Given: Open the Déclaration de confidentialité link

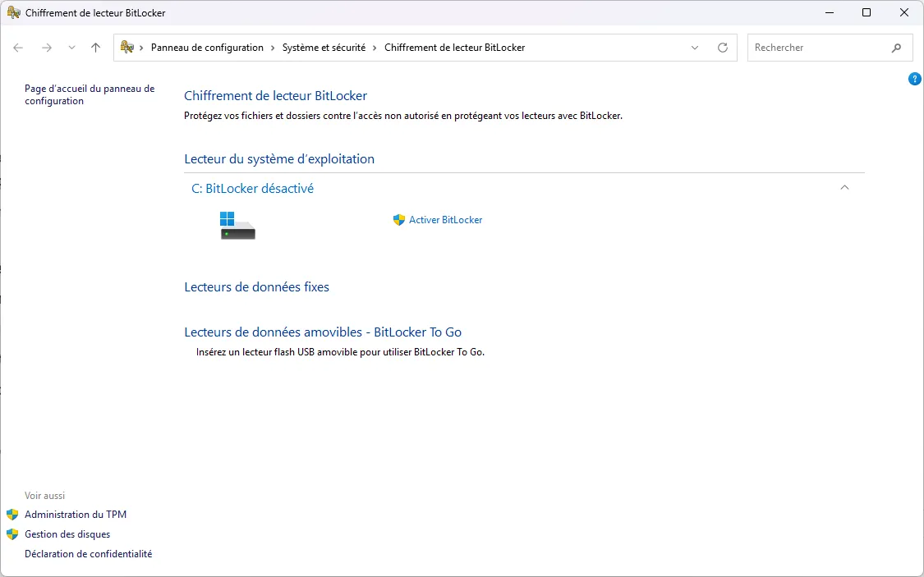Looking at the screenshot, I should [x=87, y=554].
